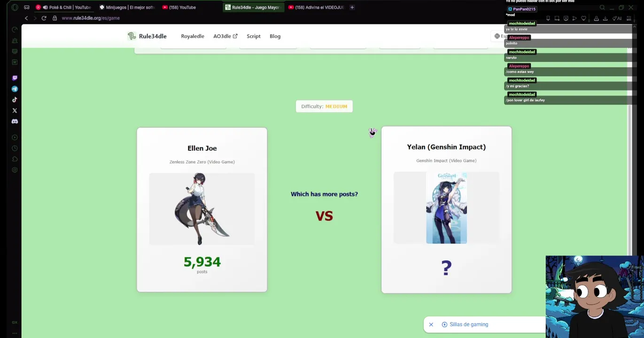Open Telegram in the browser sidebar
This screenshot has width=644, height=338.
point(15,89)
